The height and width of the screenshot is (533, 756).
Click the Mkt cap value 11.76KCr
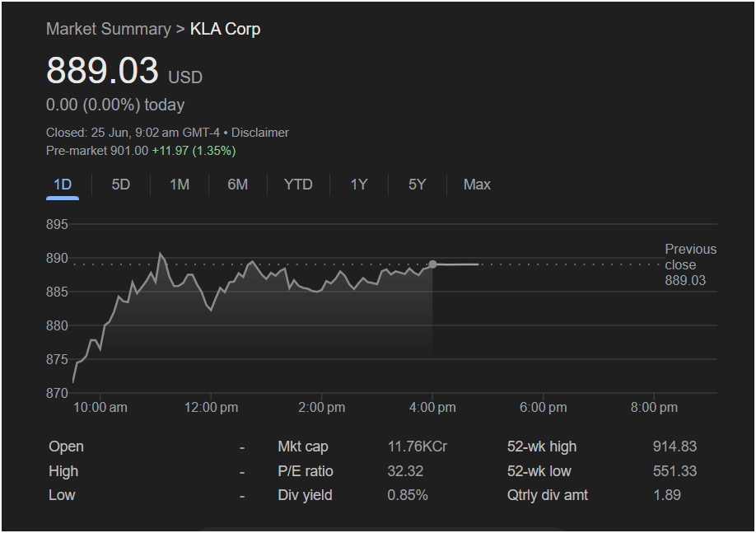click(x=417, y=447)
